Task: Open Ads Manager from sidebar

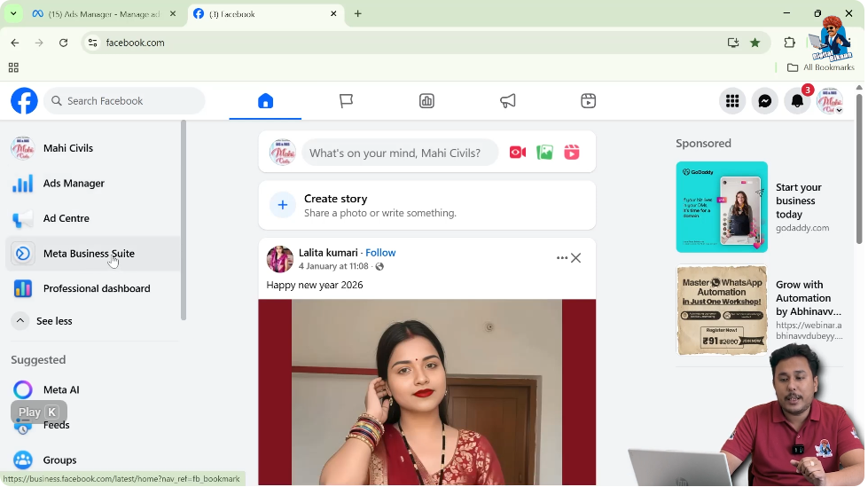Action: [93, 184]
